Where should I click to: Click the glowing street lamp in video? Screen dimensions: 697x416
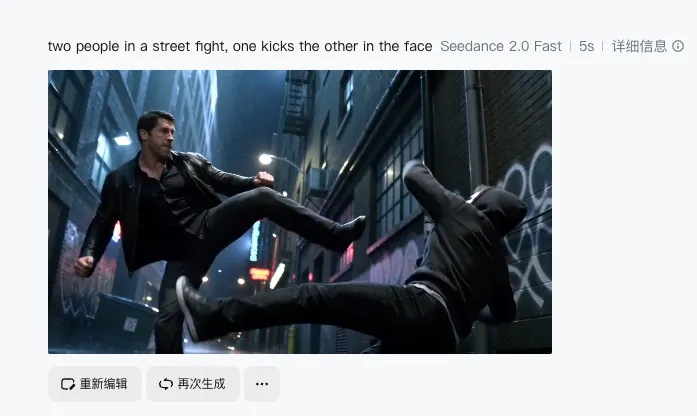(x=265, y=159)
